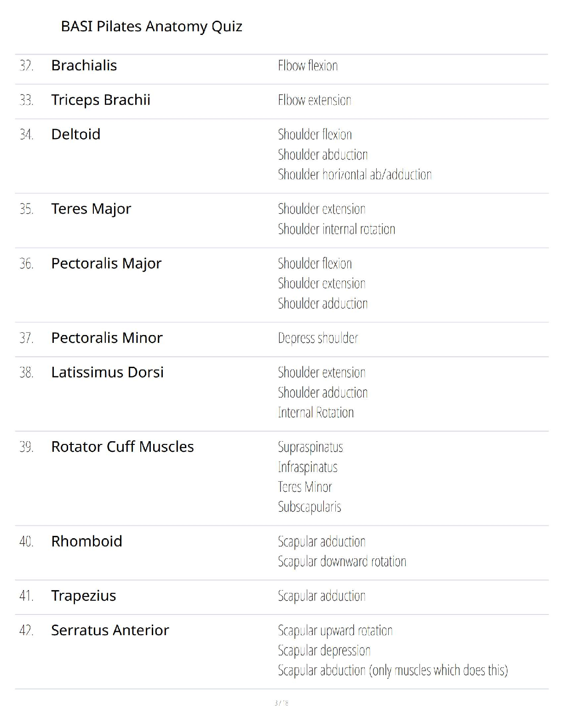Click the Trapezius term
This screenshot has height=728, width=563.
click(83, 596)
